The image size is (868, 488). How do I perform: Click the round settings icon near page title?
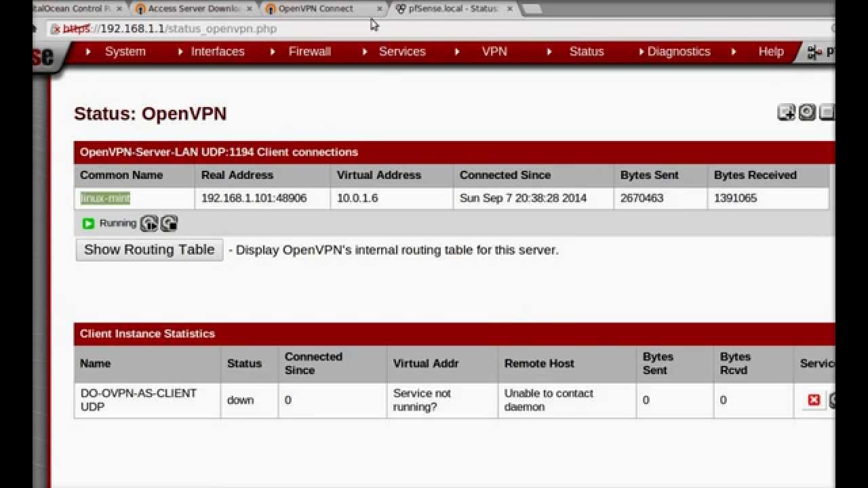(x=807, y=113)
